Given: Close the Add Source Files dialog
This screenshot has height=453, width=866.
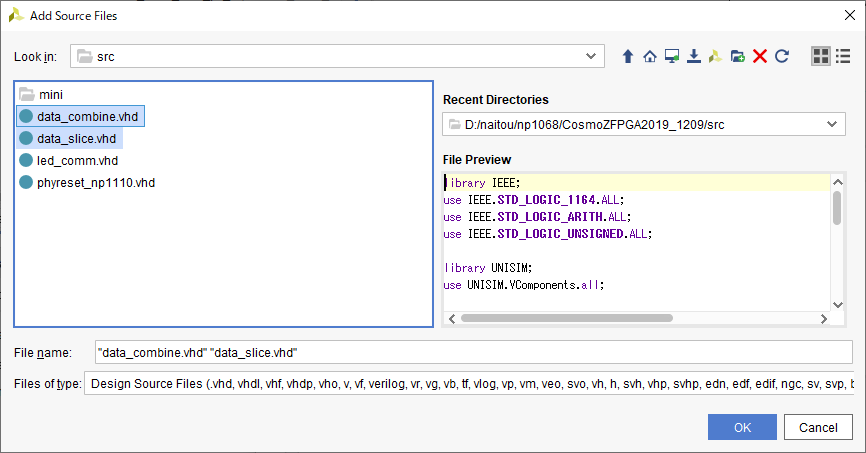Looking at the screenshot, I should pyautogui.click(x=850, y=15).
